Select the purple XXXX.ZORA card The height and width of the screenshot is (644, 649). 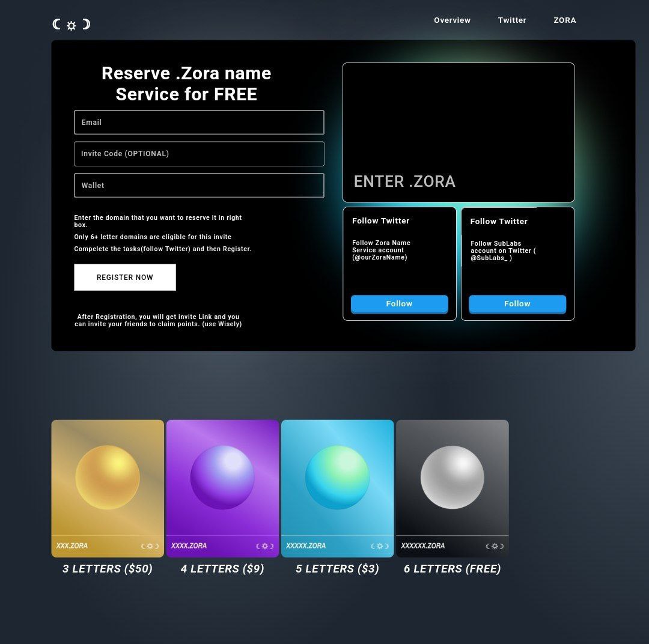click(x=223, y=488)
